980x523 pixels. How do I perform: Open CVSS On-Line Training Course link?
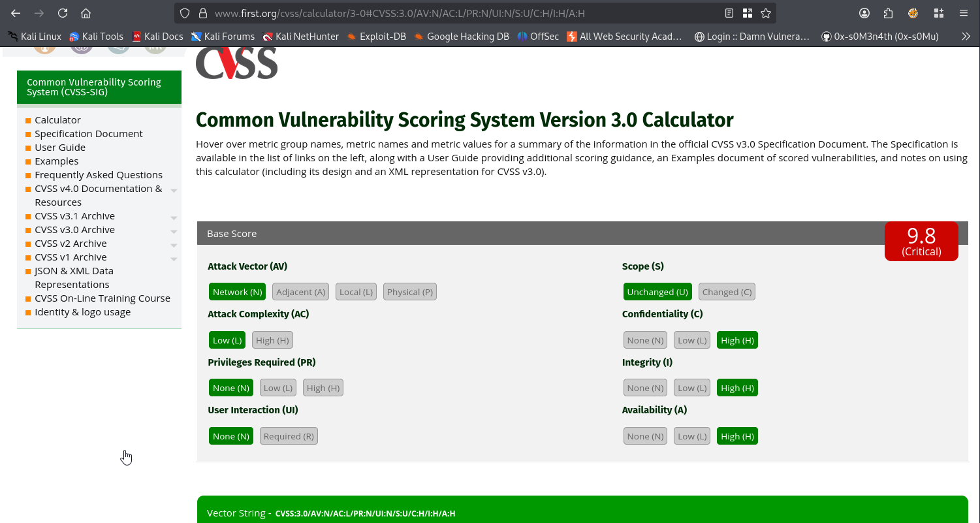103,298
